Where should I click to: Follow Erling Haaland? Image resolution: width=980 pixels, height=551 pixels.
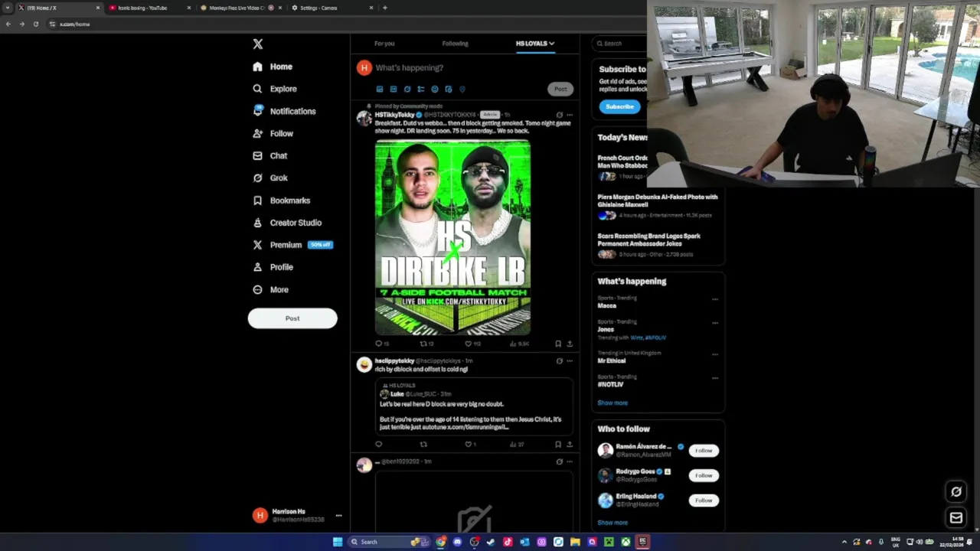click(704, 500)
